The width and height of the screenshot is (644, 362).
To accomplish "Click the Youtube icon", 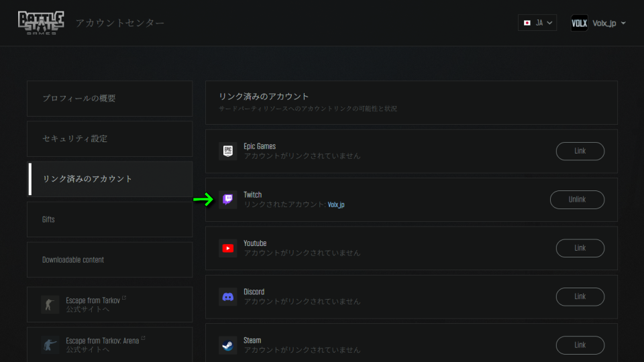I will pos(227,248).
